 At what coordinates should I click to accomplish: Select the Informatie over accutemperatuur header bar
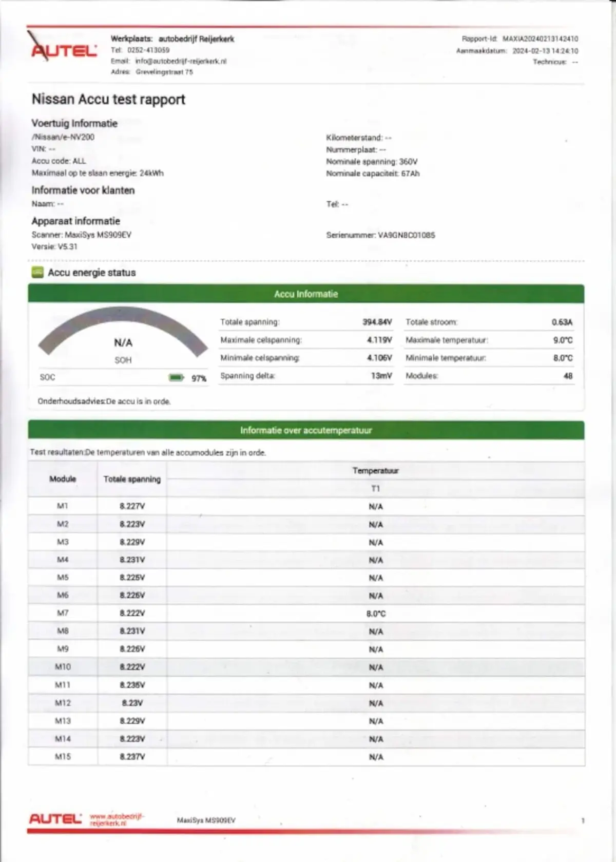pyautogui.click(x=306, y=430)
